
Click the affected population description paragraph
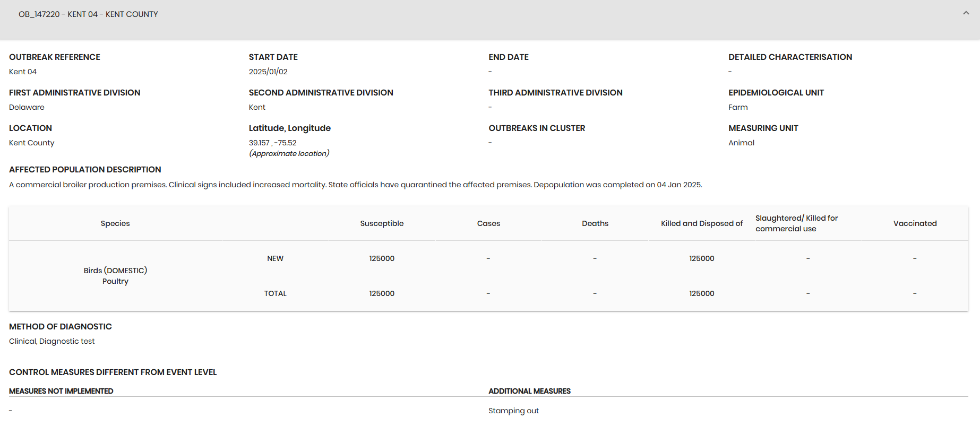(x=355, y=185)
